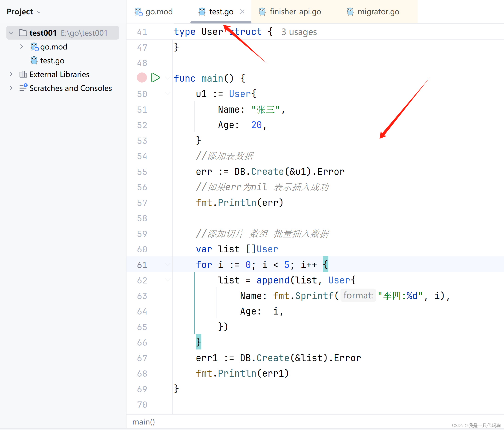This screenshot has width=504, height=430.
Task: Close the test.go editor tab
Action: point(242,12)
